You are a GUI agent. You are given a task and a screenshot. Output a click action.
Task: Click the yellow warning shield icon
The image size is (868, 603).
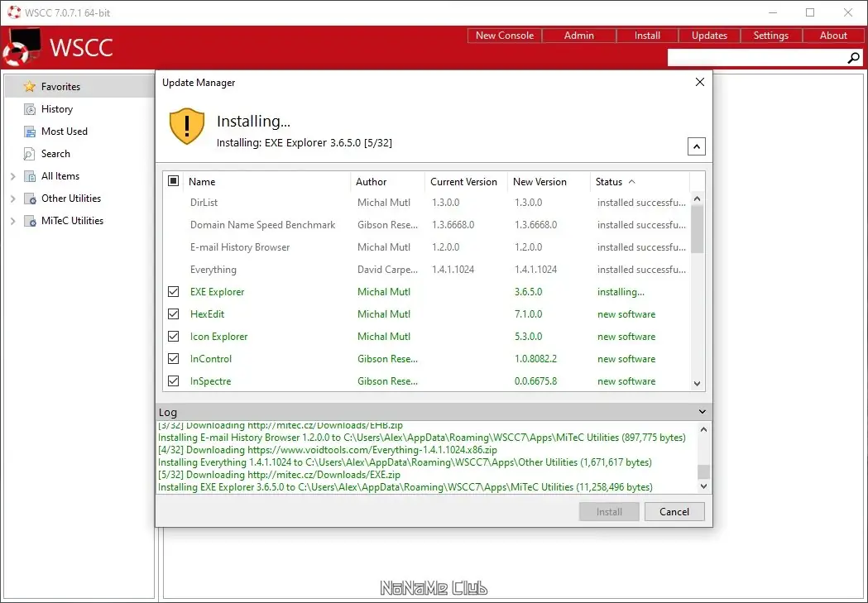[x=186, y=126]
